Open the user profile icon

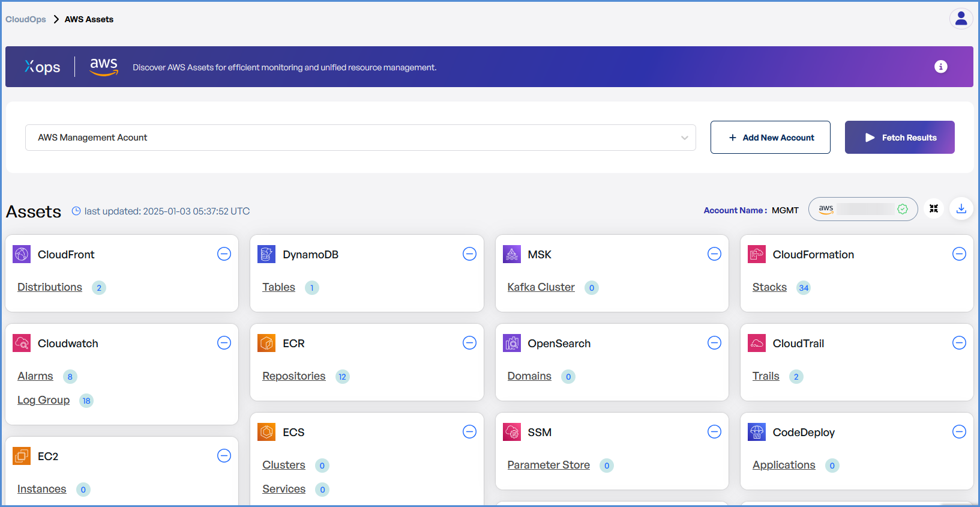[x=961, y=19]
